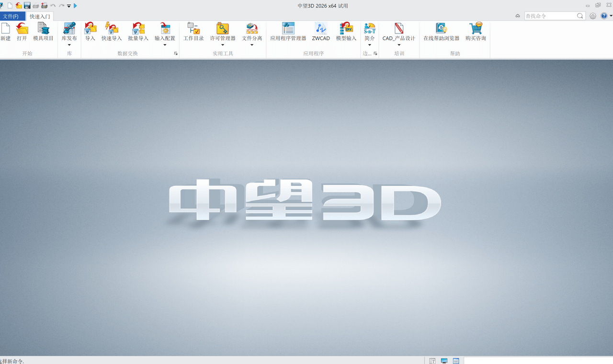Switch to the 快速入门 ribbon tab
613x364 pixels.
tap(40, 16)
